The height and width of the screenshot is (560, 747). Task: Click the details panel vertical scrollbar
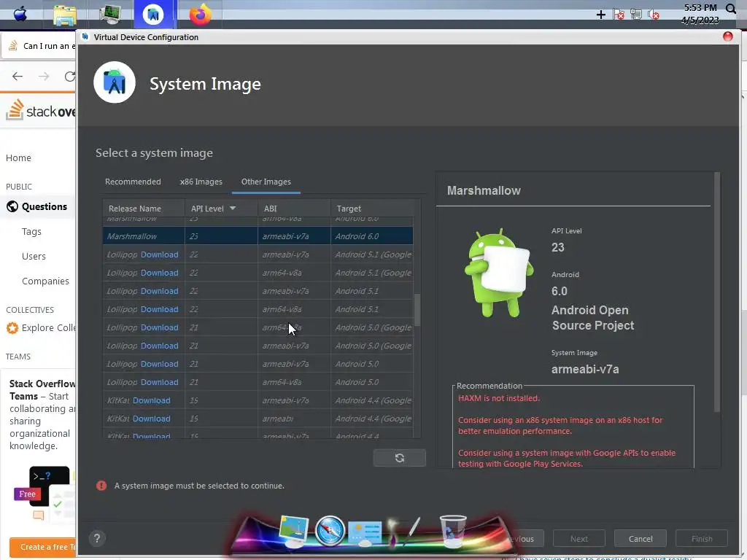coord(717,292)
